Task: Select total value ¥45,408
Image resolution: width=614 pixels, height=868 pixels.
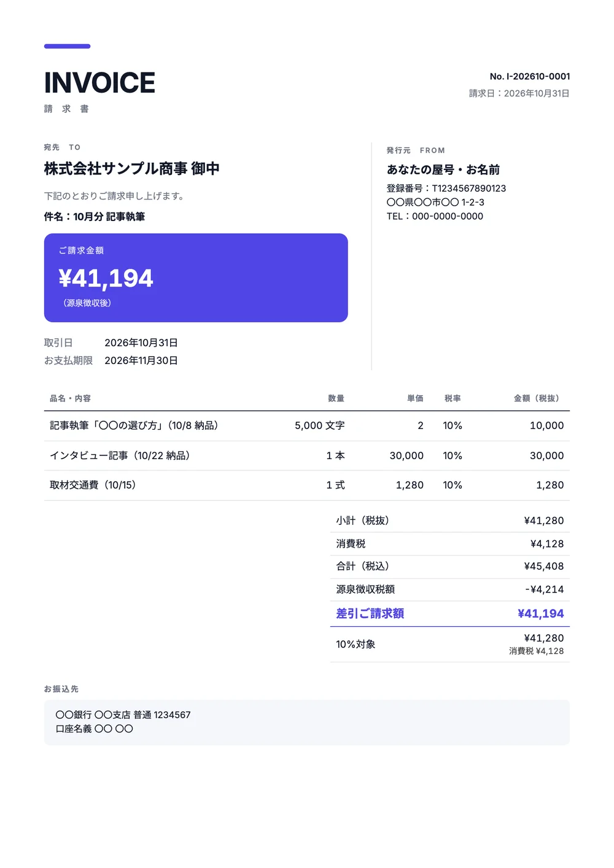Action: point(544,566)
